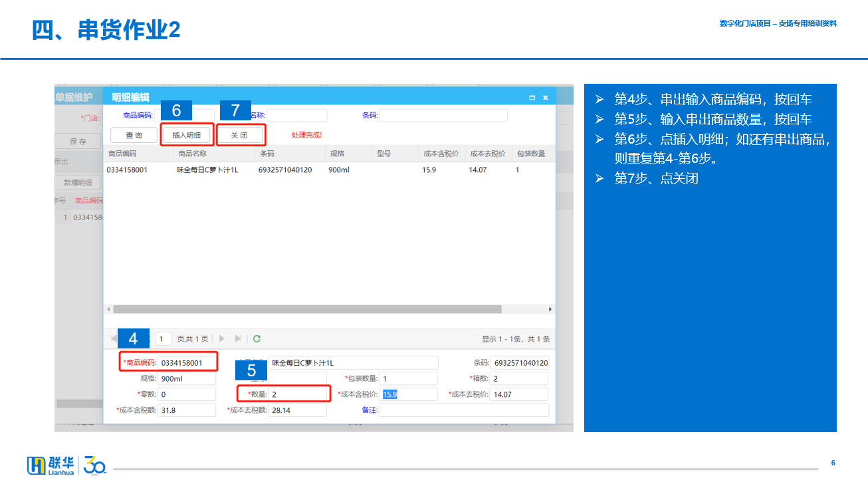Sort by the 商品名称 column header
The image size is (868, 488).
tap(214, 154)
